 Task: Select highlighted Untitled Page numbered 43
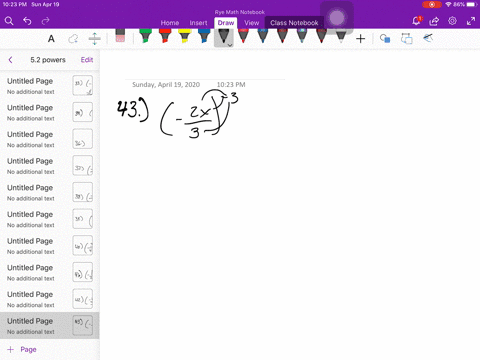[50, 326]
